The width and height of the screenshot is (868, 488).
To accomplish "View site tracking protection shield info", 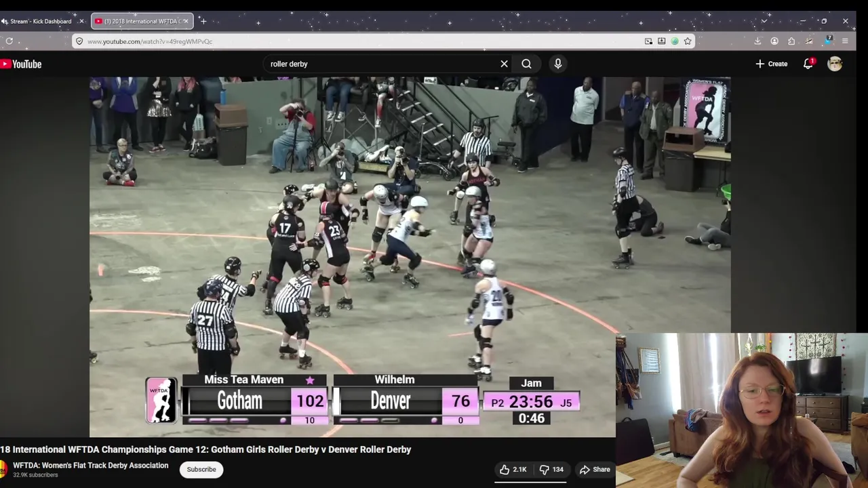I will pyautogui.click(x=79, y=41).
